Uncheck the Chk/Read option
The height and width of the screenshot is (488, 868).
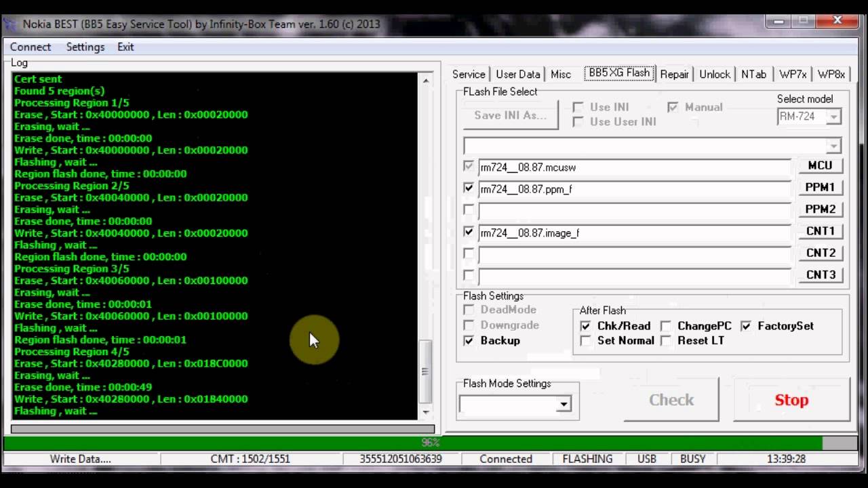click(586, 326)
